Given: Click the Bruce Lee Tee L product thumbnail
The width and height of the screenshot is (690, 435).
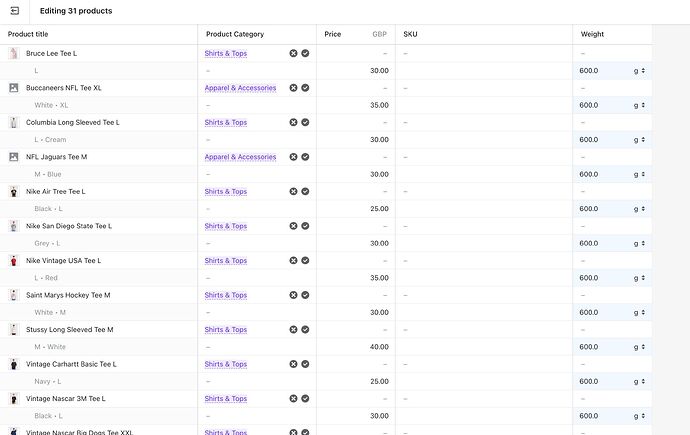Looking at the screenshot, I should pos(14,53).
